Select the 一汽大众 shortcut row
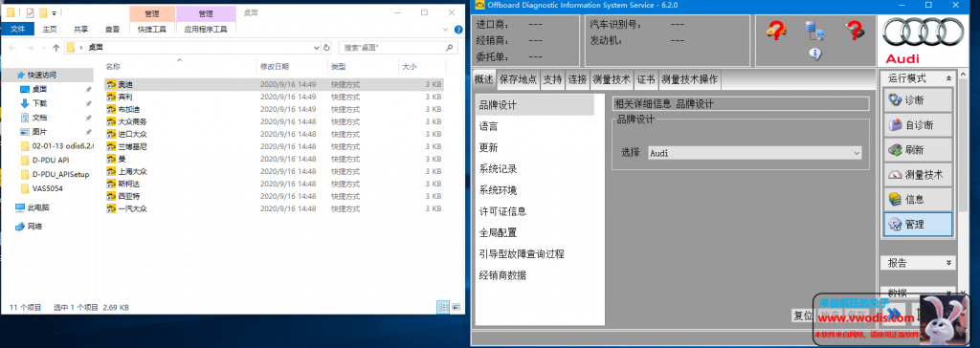This screenshot has width=980, height=348. pos(275,208)
